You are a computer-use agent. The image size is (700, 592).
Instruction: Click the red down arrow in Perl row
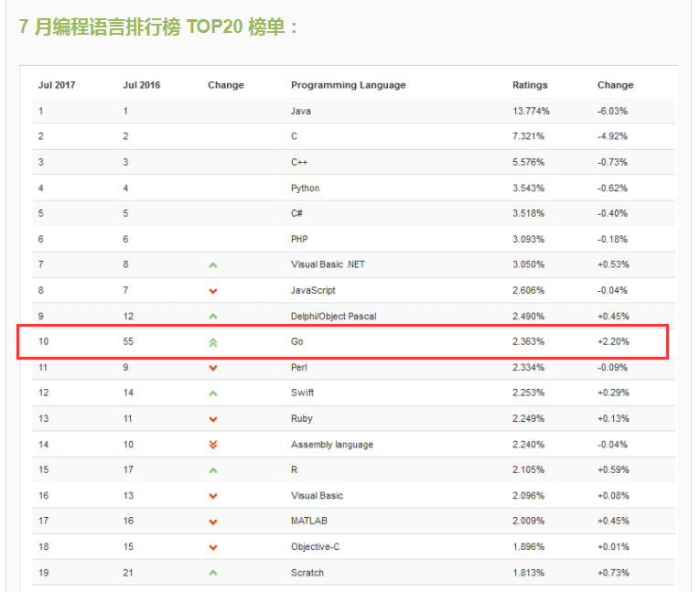click(x=213, y=368)
